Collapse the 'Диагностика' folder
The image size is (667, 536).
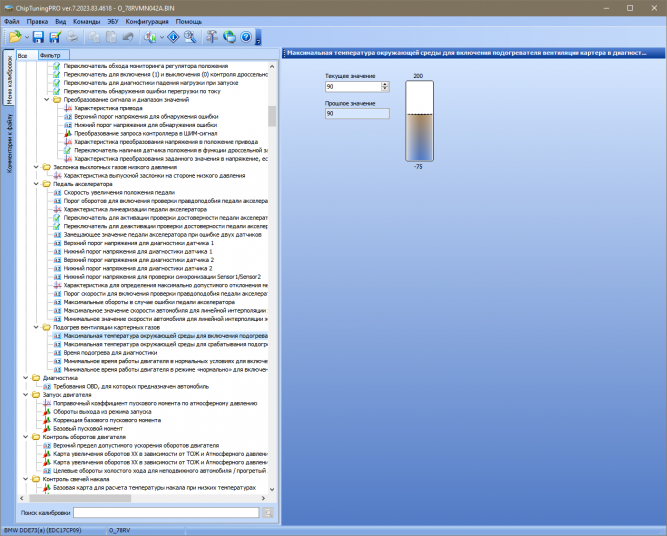point(26,378)
